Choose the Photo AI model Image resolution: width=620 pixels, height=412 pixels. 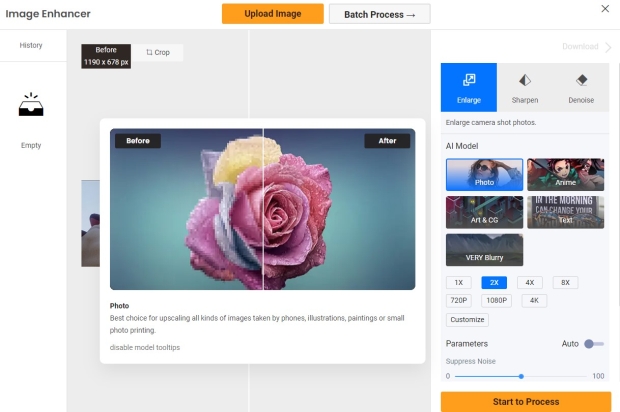(484, 175)
